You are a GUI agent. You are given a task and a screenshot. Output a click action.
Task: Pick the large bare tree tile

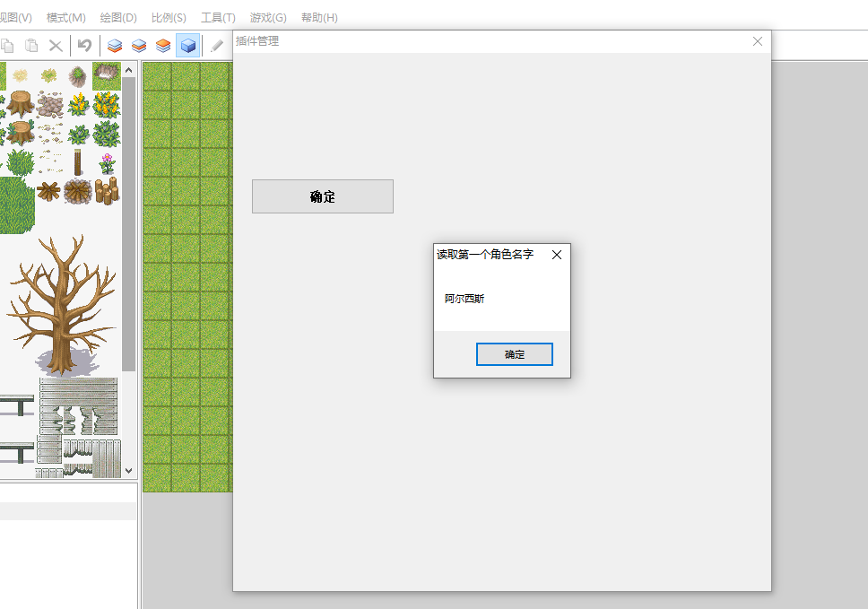pos(63,306)
